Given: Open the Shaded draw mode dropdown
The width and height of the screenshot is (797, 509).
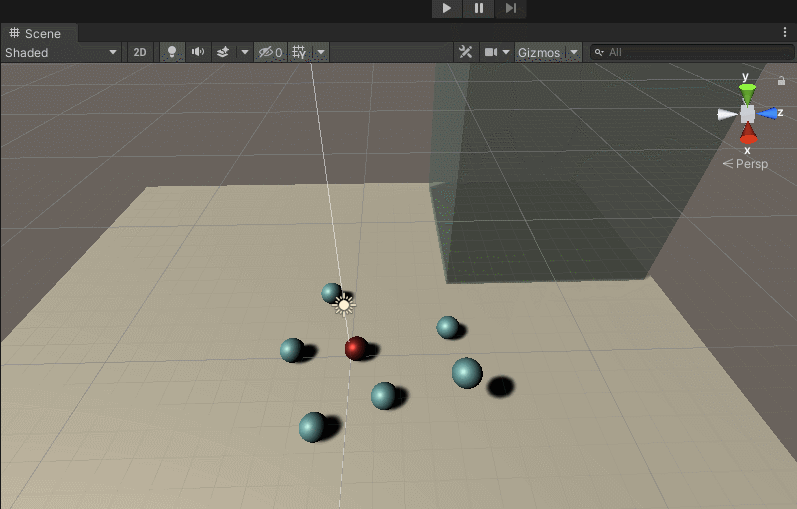Looking at the screenshot, I should [x=61, y=52].
